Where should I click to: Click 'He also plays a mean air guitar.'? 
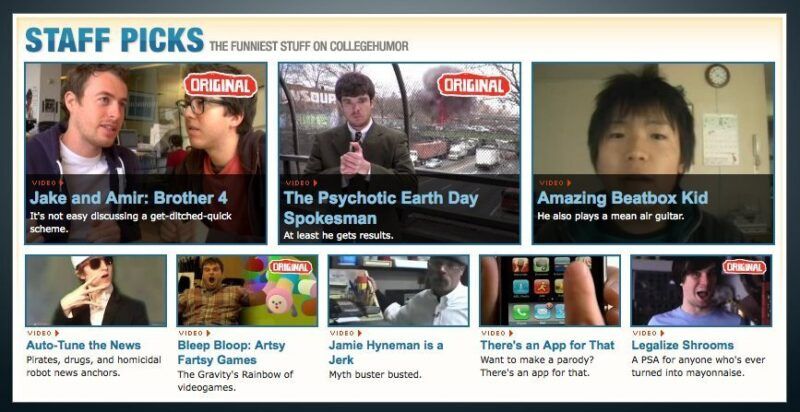(x=611, y=216)
